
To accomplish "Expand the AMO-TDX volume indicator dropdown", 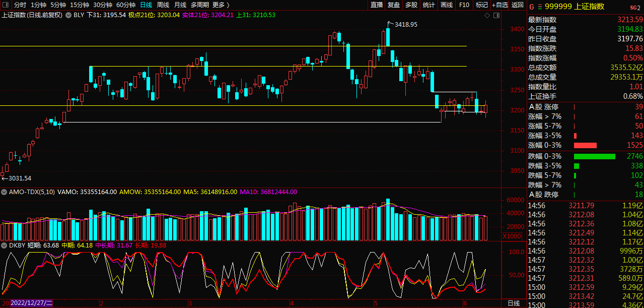I will [4, 192].
